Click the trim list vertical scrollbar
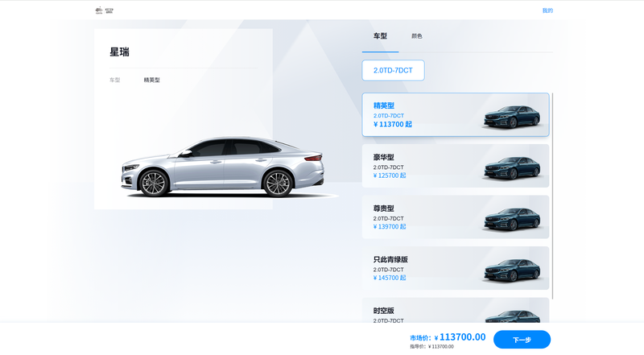Image resolution: width=644 pixels, height=355 pixels. (x=552, y=196)
